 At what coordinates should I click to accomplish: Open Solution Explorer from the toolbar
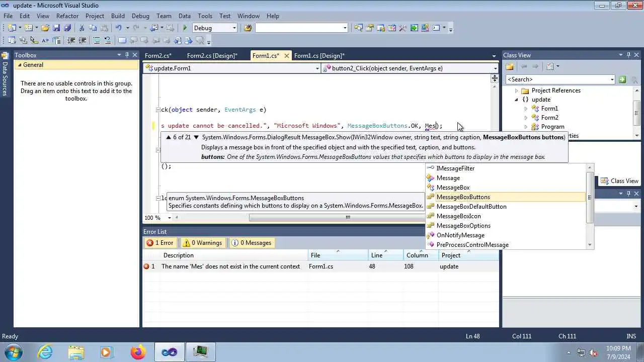[358, 28]
